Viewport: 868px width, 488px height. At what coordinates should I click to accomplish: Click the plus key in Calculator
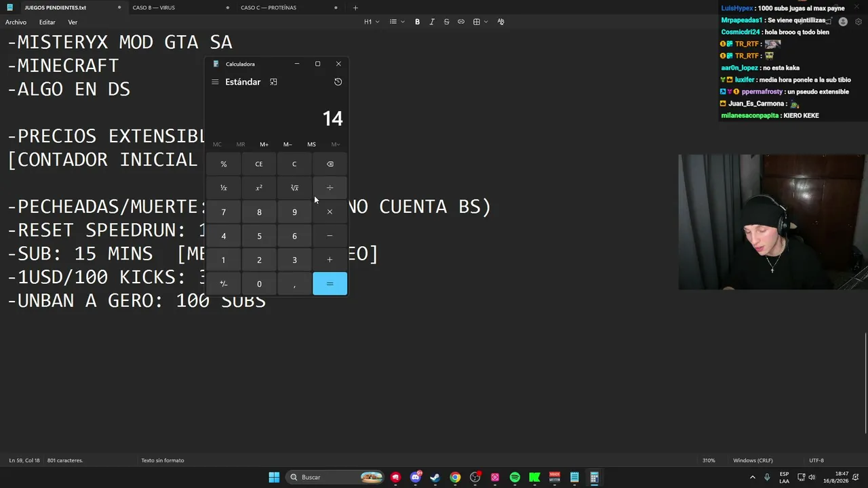pyautogui.click(x=330, y=260)
